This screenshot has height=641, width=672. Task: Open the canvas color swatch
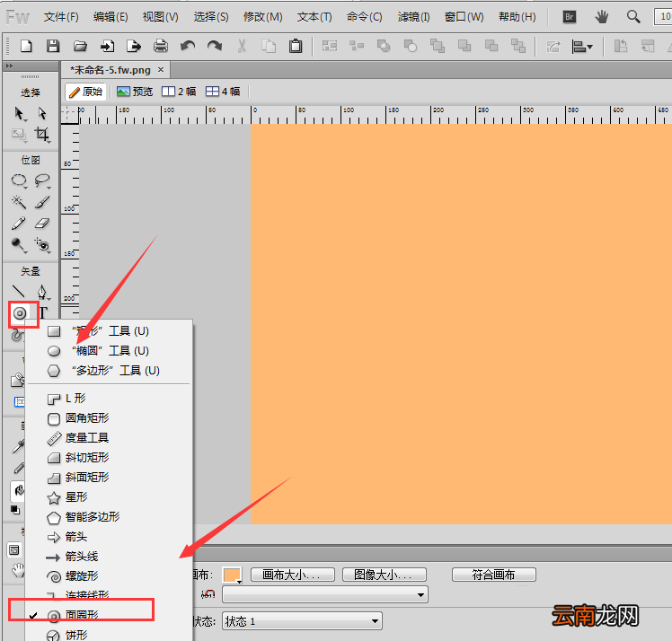pos(233,575)
